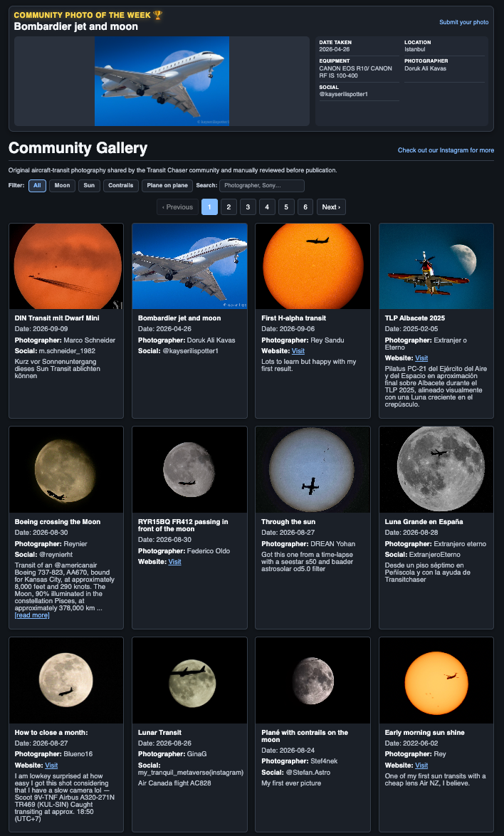Open the Bombardier jet and moon gallery thumbnail

click(x=189, y=266)
